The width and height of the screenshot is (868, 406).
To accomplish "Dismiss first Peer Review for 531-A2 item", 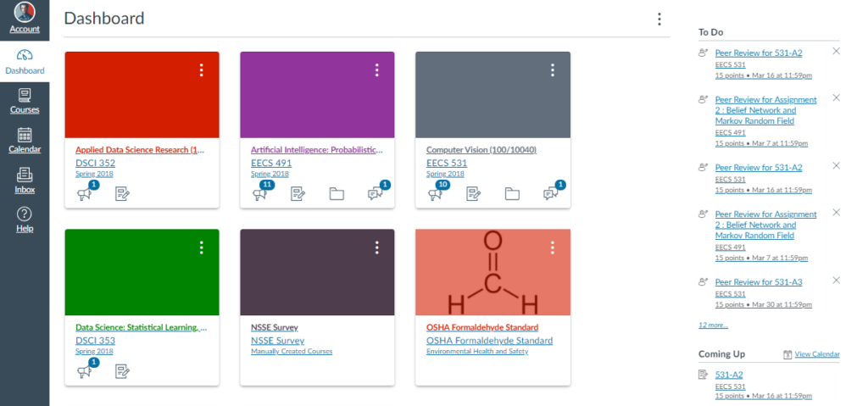I will (x=836, y=51).
